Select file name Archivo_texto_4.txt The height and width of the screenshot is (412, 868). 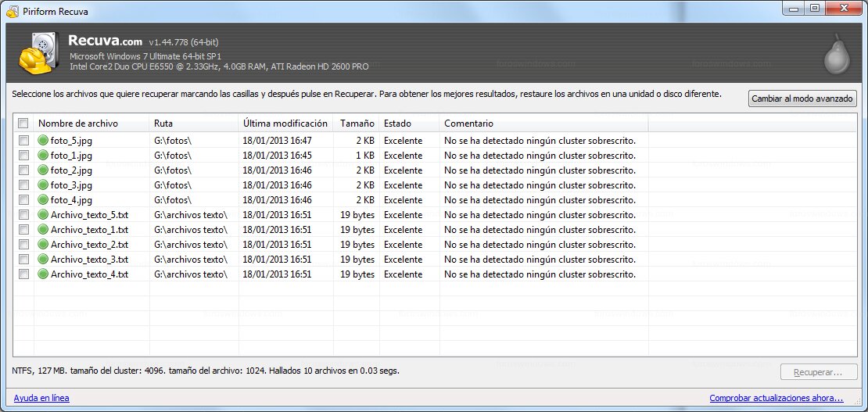tap(90, 274)
